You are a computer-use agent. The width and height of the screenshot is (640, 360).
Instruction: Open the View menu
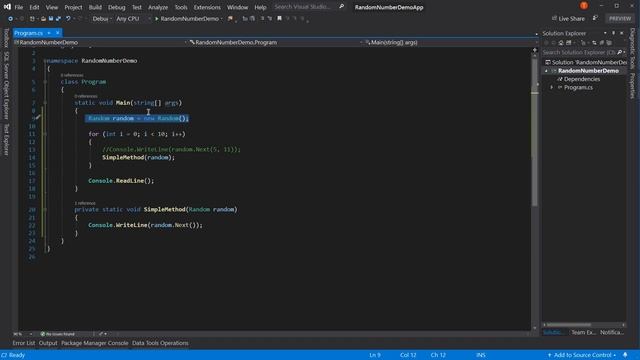[x=52, y=7]
